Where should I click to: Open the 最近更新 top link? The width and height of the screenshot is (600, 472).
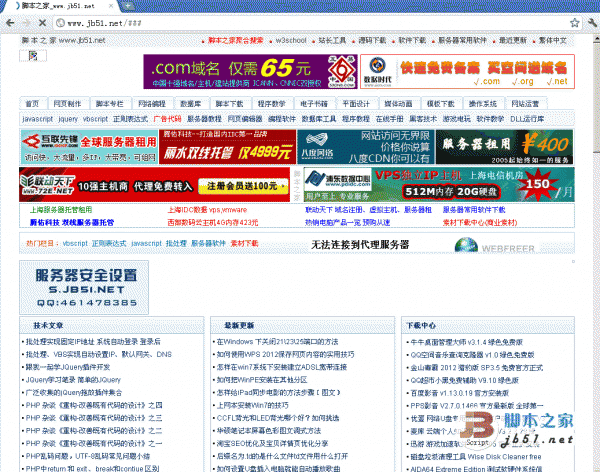[x=513, y=40]
